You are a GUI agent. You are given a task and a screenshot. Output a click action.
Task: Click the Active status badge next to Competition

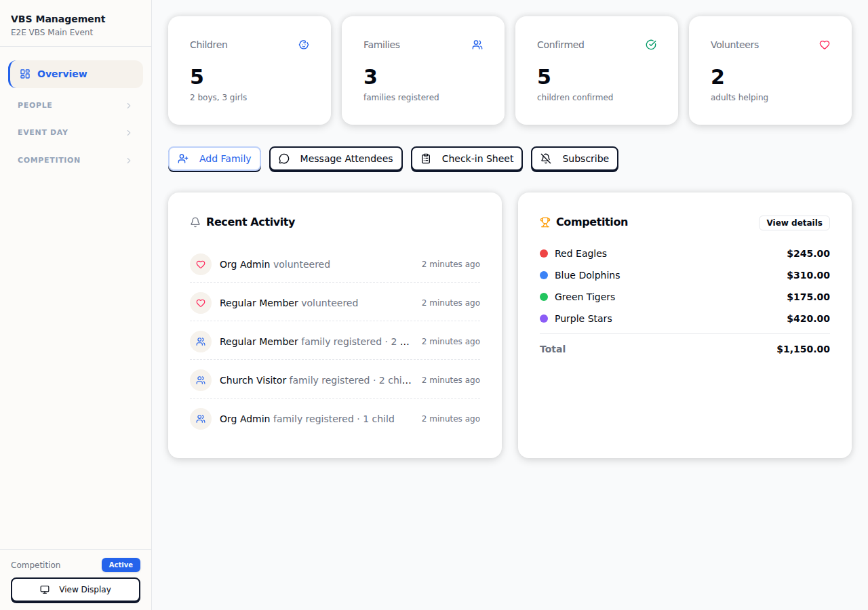coord(121,565)
